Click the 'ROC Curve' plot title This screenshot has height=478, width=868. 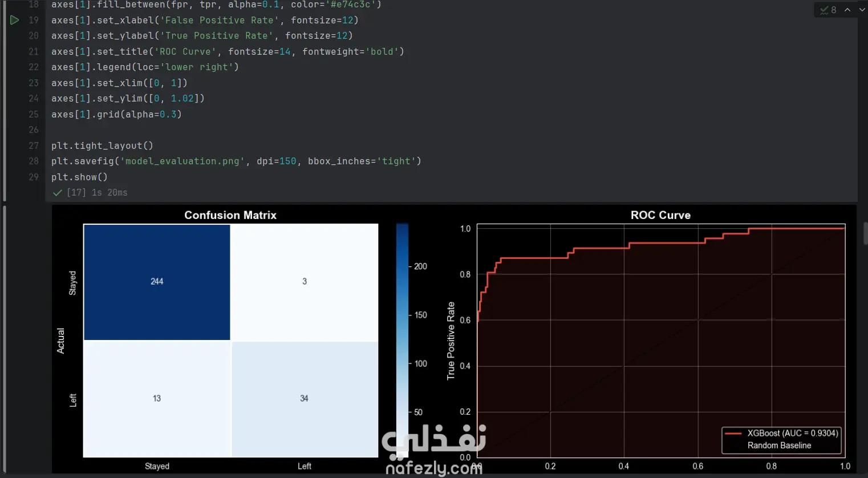(x=660, y=215)
